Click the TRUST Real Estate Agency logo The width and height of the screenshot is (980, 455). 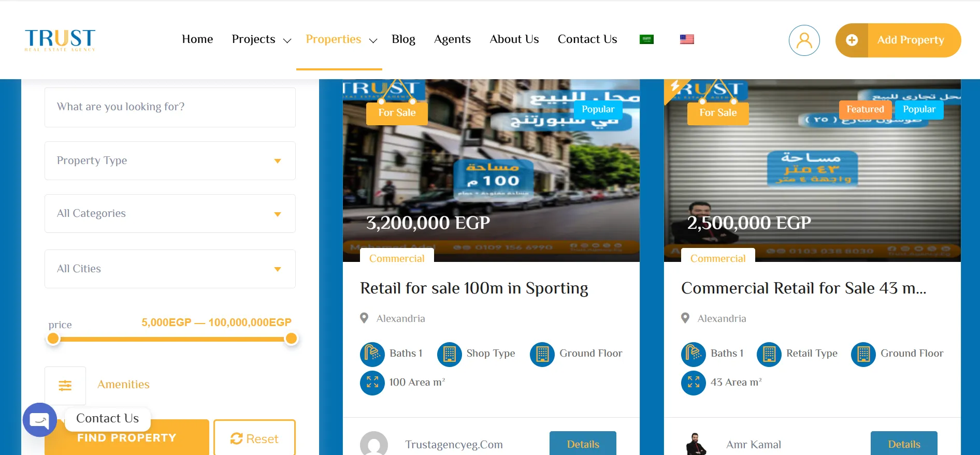(x=60, y=40)
